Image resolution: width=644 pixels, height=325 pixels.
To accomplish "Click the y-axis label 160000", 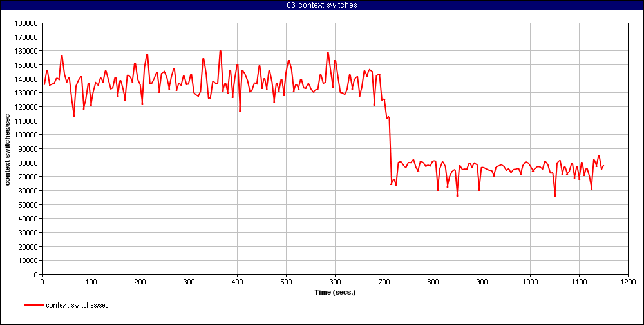I will [26, 51].
